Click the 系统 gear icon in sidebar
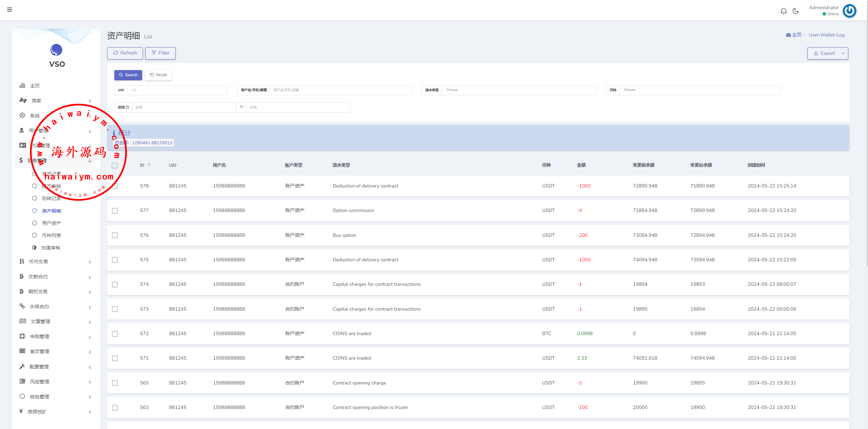Image resolution: width=868 pixels, height=429 pixels. point(22,115)
